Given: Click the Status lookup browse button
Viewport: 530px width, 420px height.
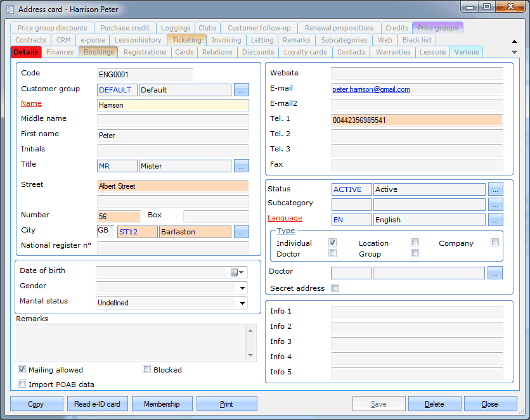Looking at the screenshot, I should (496, 189).
